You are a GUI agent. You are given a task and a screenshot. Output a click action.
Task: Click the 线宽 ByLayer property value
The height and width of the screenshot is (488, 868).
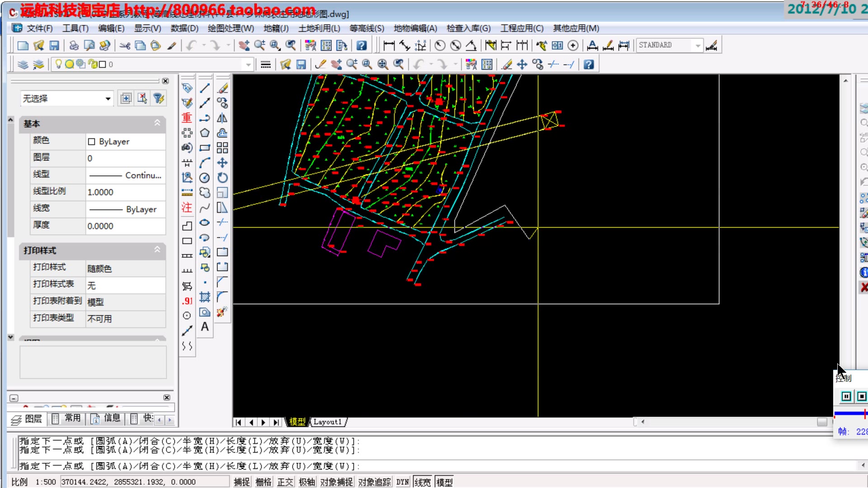tap(126, 209)
